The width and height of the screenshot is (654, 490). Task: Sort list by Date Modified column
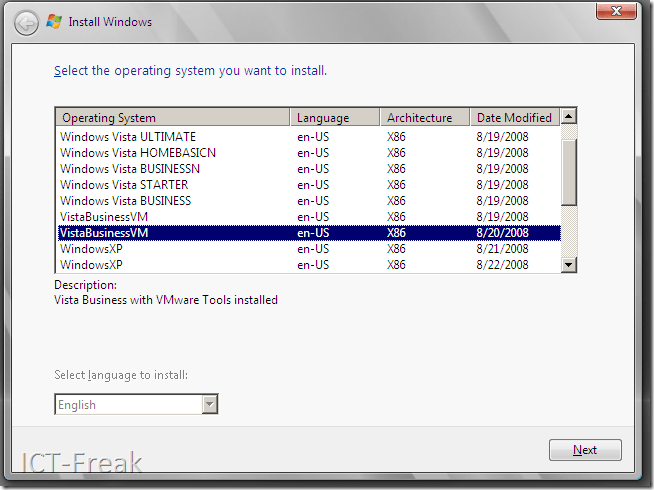click(514, 118)
